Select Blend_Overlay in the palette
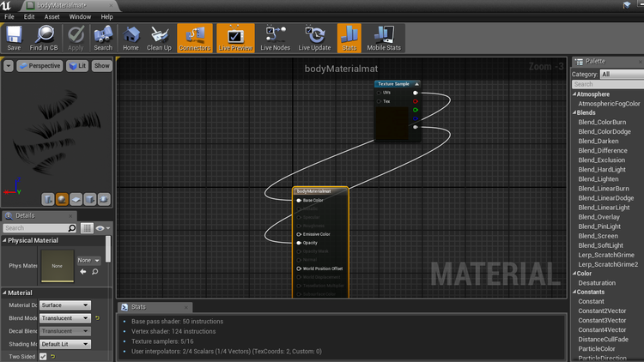The width and height of the screenshot is (644, 362). (598, 217)
